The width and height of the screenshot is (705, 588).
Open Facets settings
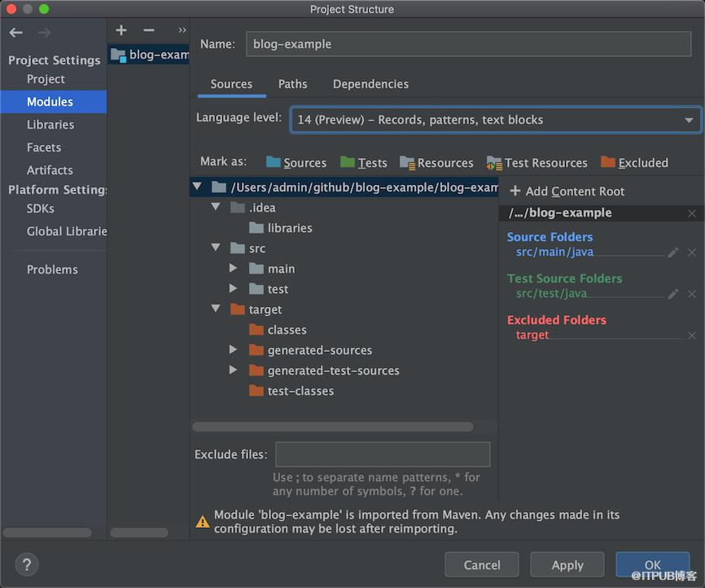point(44,147)
